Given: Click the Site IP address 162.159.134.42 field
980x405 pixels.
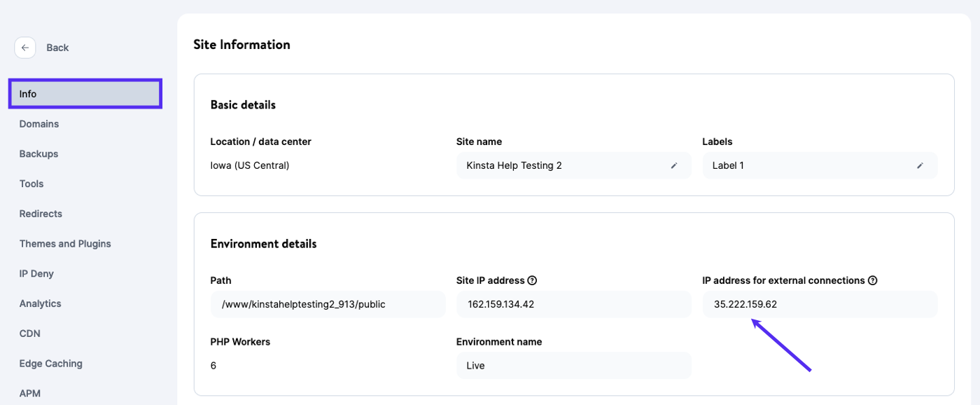Looking at the screenshot, I should coord(573,304).
